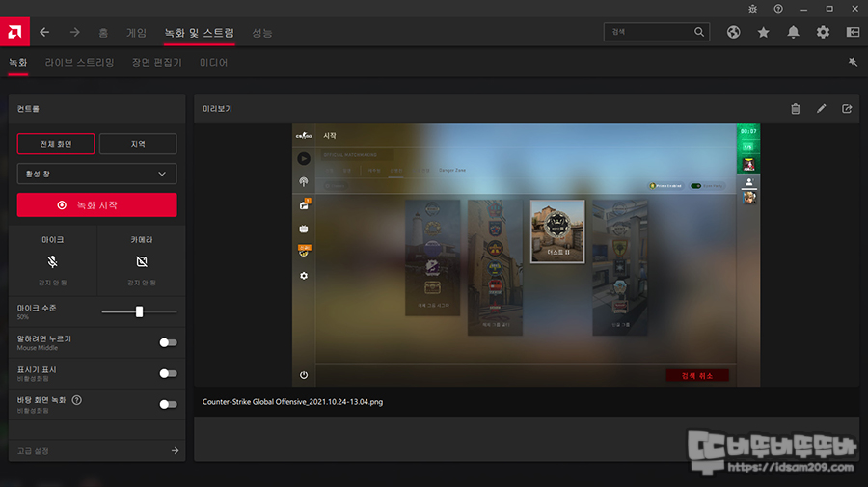Switch to the 라이브 스트리밍 tab
Image resolution: width=868 pixels, height=487 pixels.
tap(80, 62)
